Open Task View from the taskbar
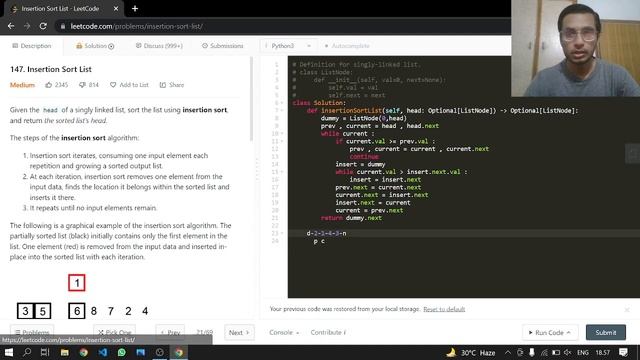The width and height of the screenshot is (640, 360). (45, 352)
